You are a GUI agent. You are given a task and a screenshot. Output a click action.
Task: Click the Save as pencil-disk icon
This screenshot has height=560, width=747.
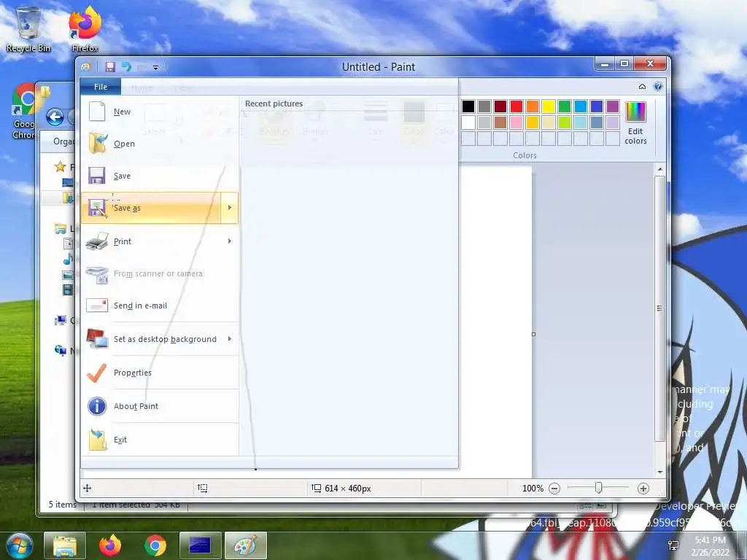pyautogui.click(x=97, y=208)
